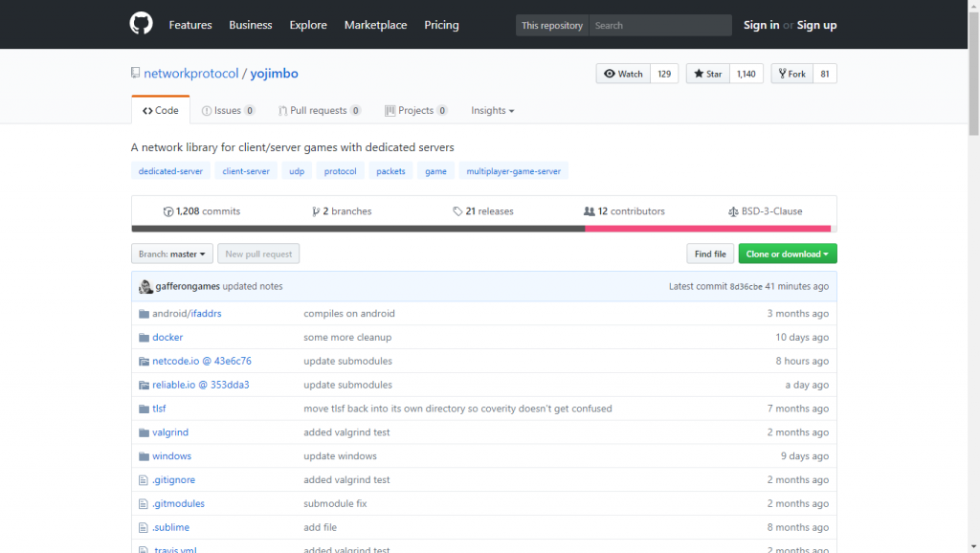Expand the Clone or download menu
Screen dimensions: 980x553
[788, 254]
